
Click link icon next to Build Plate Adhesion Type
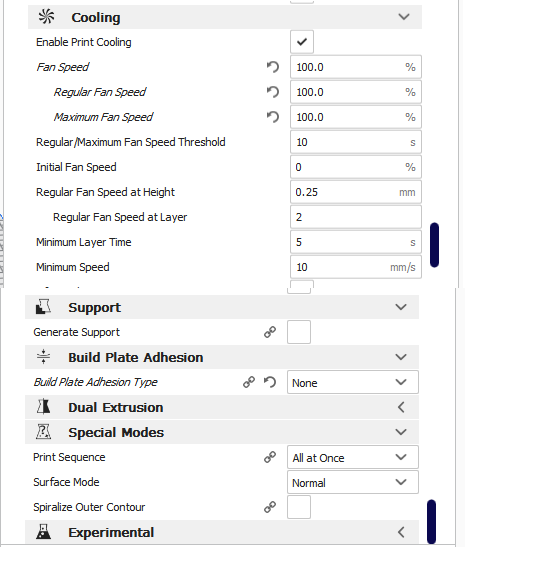pyautogui.click(x=249, y=382)
